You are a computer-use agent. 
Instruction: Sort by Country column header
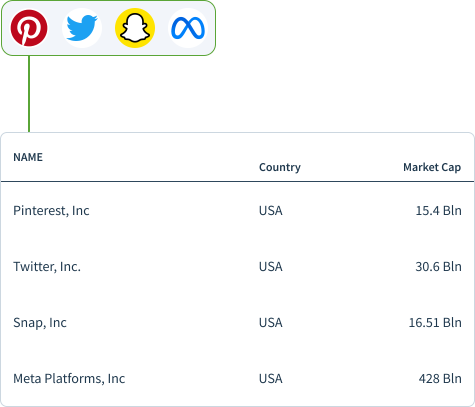pos(280,167)
